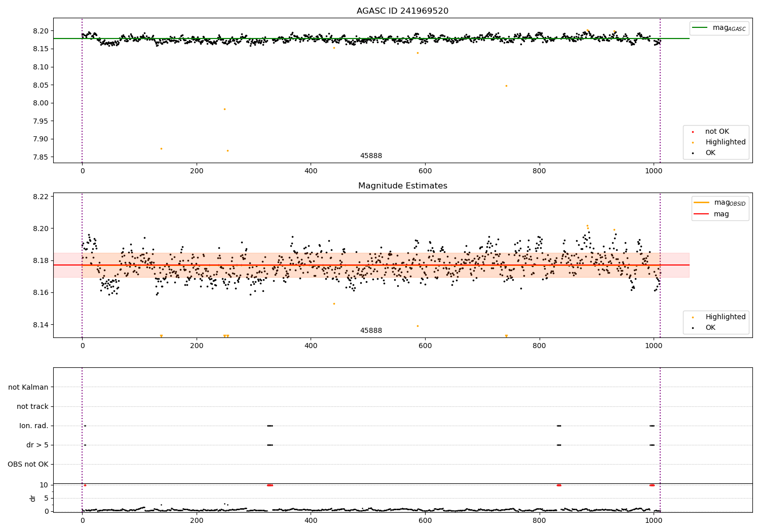Viewport: 760px width, 532px height.
Task: Click the "200" x-tick under the top plot
Action: point(197,171)
